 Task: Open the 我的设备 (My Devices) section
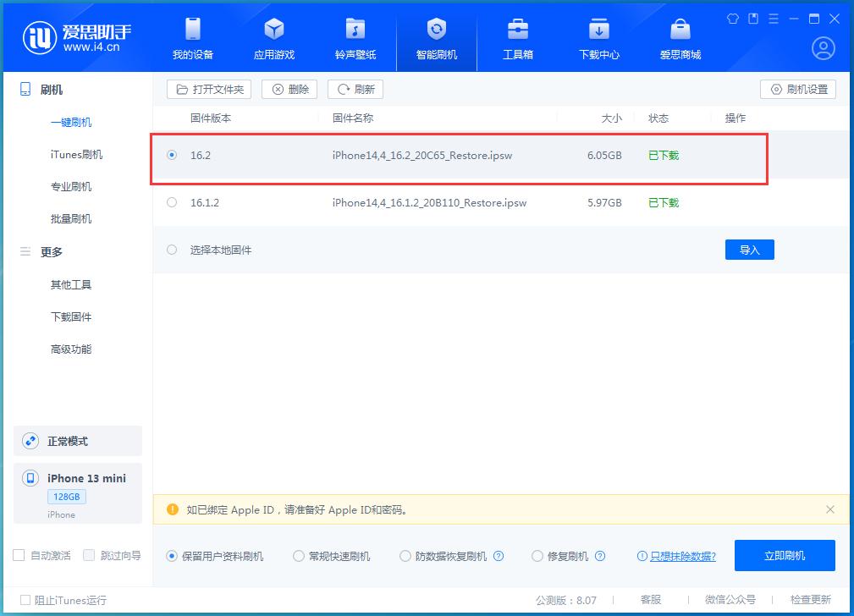click(x=193, y=38)
